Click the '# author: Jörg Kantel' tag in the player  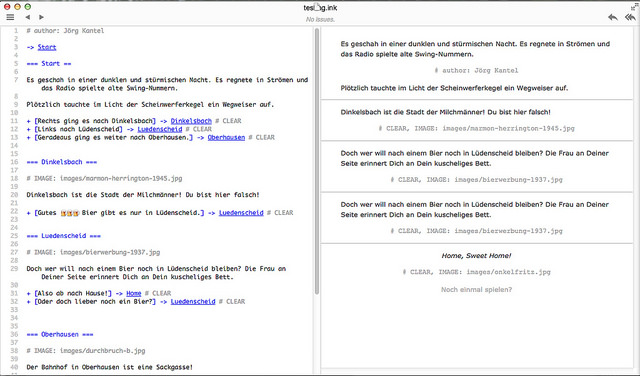coord(476,70)
